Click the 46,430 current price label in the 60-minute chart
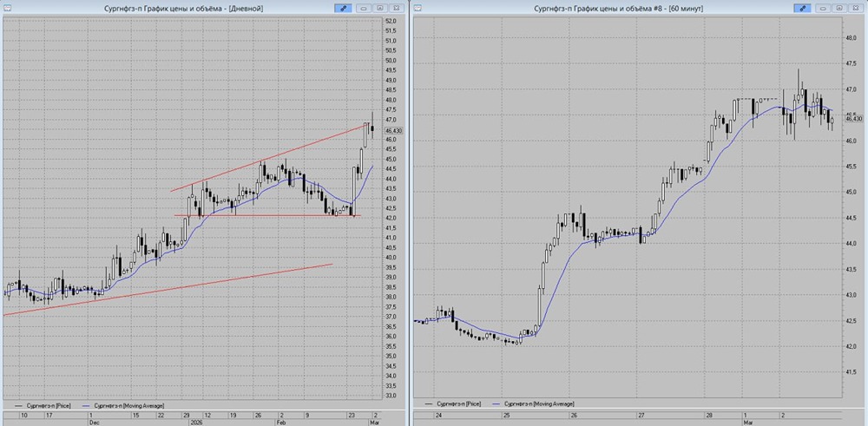 point(853,118)
